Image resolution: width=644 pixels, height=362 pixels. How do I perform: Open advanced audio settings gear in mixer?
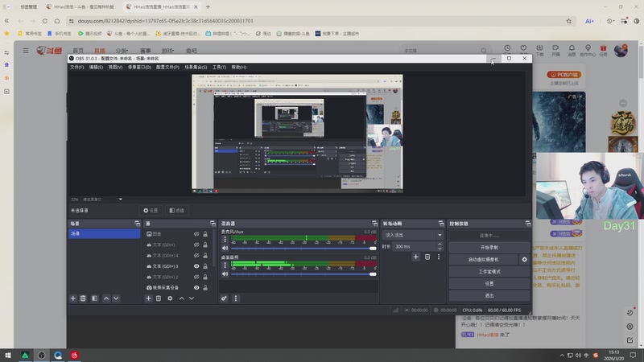click(225, 298)
